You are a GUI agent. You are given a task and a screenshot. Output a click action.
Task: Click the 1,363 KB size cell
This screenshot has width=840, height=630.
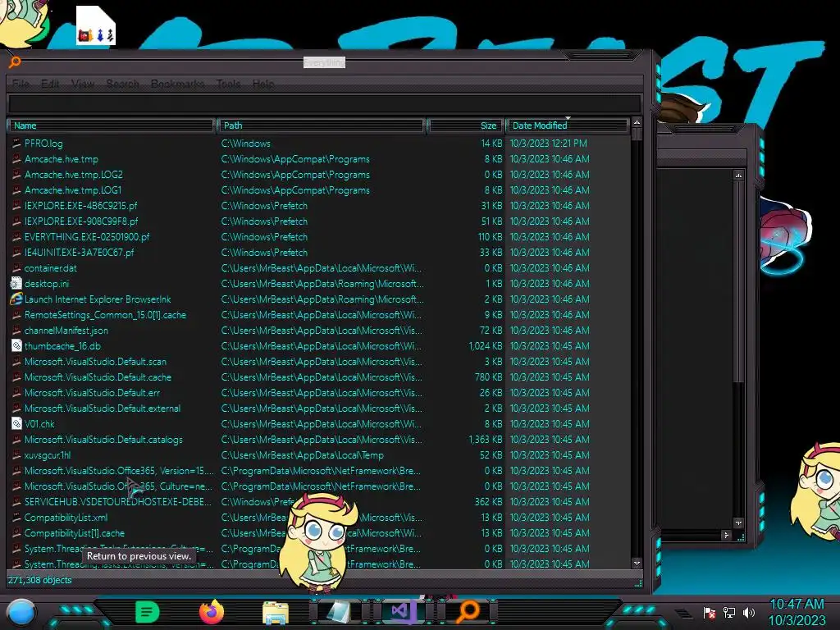[x=486, y=440]
